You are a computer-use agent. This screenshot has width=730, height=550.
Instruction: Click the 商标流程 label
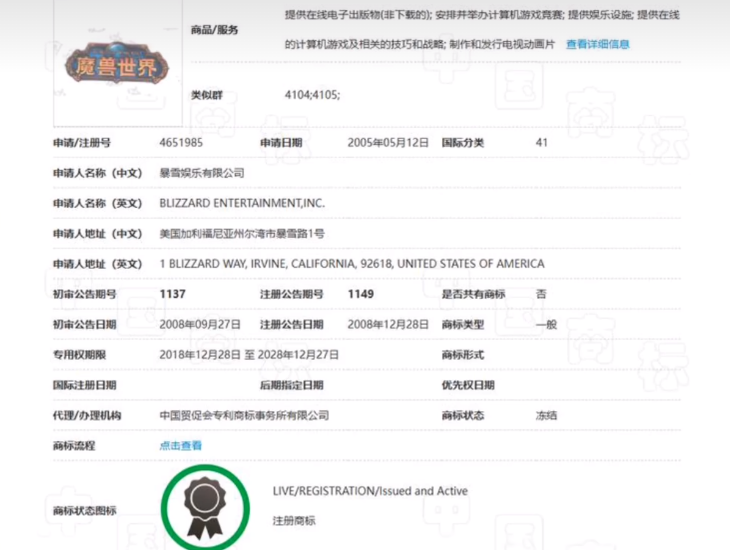click(74, 446)
